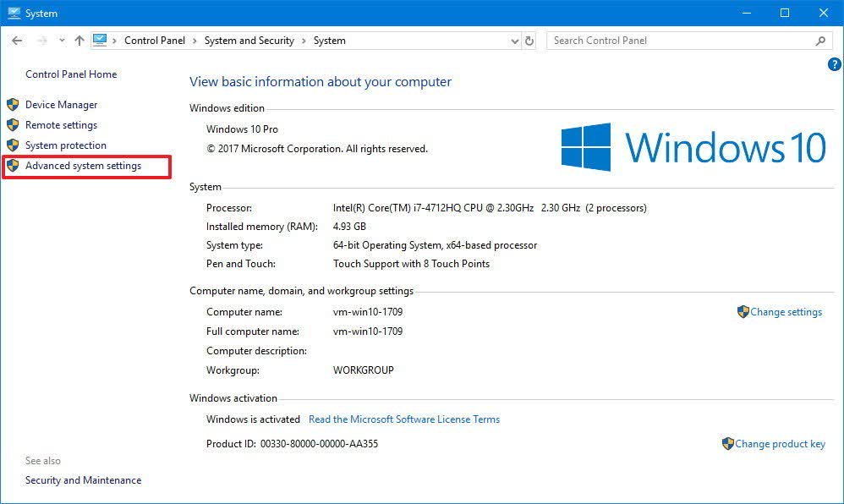Open Control Panel Home

coord(71,74)
